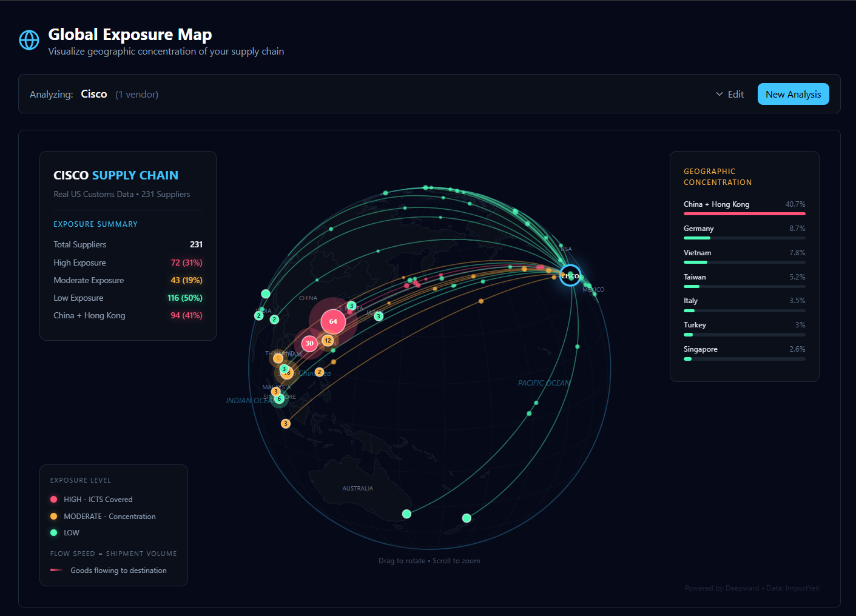Viewport: 856px width, 616px height.
Task: Click the large China cluster marker showing 64
Action: tap(332, 321)
